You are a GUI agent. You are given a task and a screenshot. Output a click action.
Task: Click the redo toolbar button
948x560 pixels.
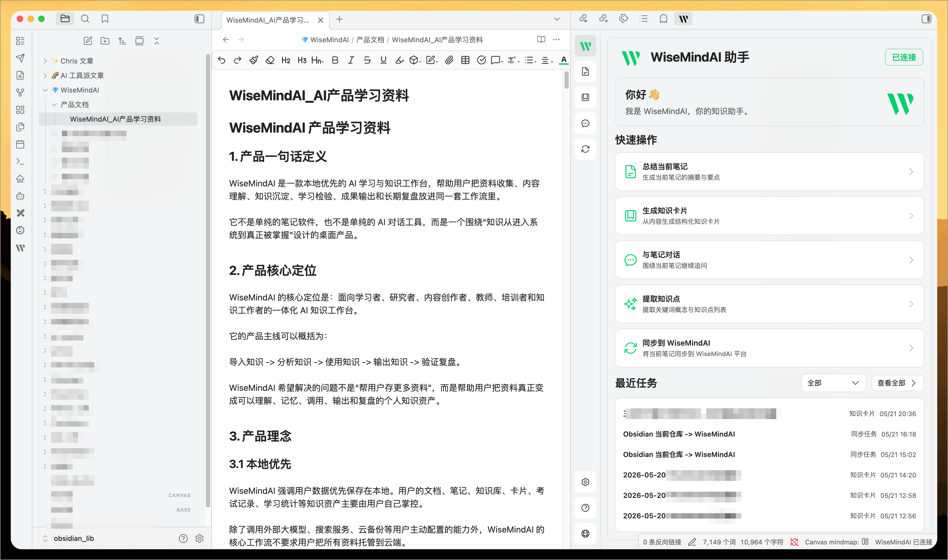pos(237,60)
